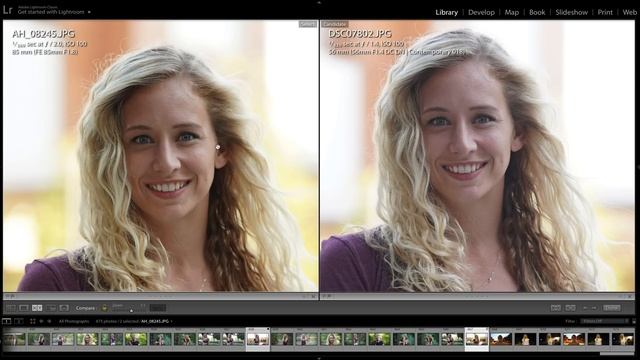The image size is (640, 360).
Task: Select the first filmstrip thumbnail
Action: coord(15,339)
